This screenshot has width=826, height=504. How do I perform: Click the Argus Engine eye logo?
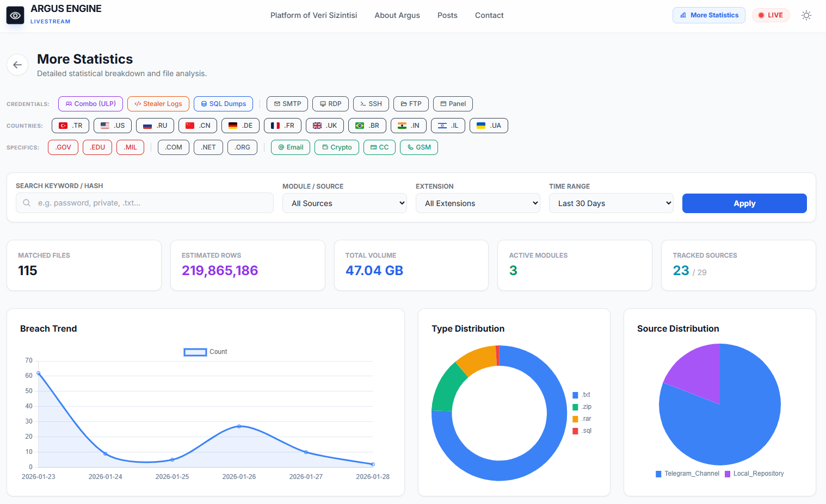coord(15,16)
